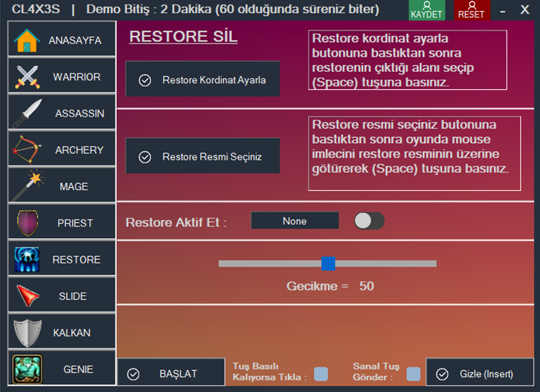540x392 pixels.
Task: Click the Gecikme slider handle
Action: pos(329,264)
